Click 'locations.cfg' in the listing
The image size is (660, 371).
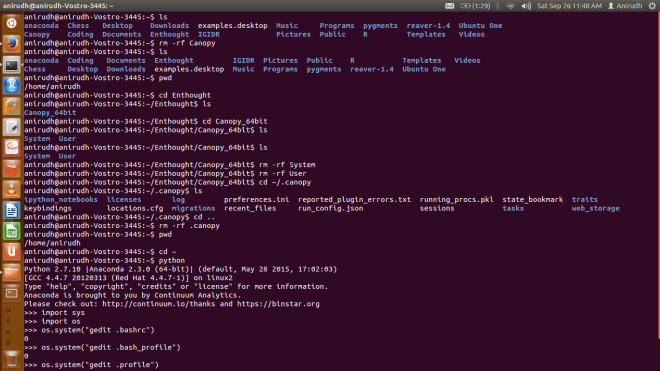coord(135,208)
